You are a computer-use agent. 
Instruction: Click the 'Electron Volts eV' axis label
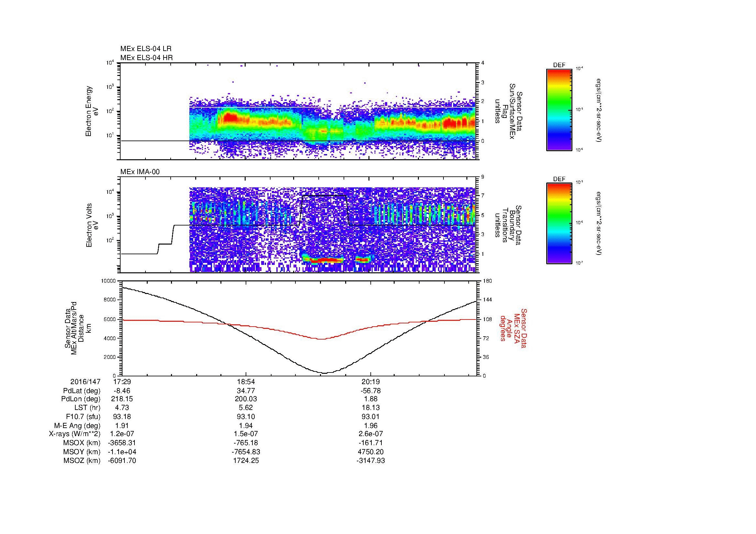92,225
